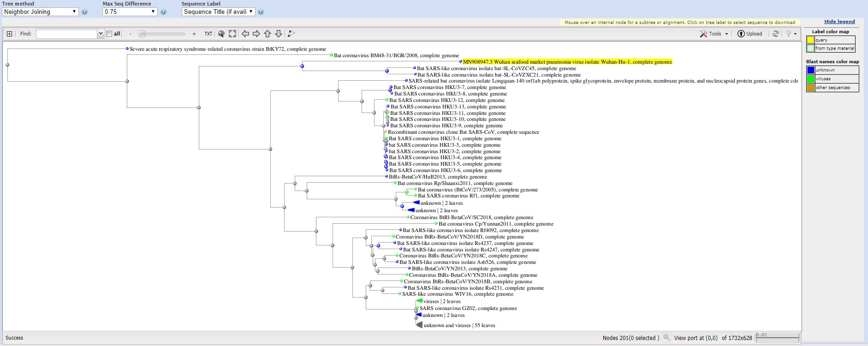The width and height of the screenshot is (868, 346).
Task: Click the help icon next to Tree method
Action: coord(84,12)
